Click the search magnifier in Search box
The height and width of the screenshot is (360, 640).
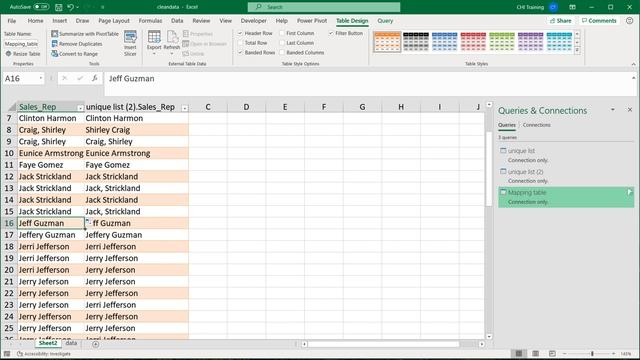pos(258,7)
